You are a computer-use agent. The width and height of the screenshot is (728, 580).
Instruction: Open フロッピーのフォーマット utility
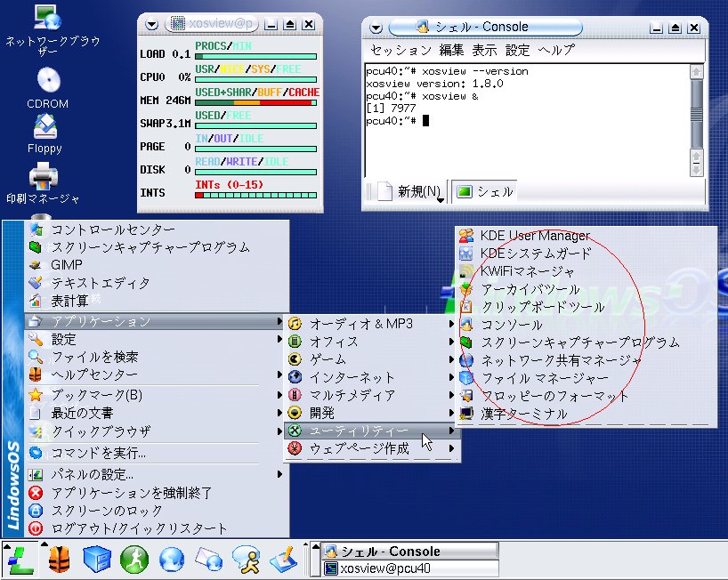[x=586, y=396]
